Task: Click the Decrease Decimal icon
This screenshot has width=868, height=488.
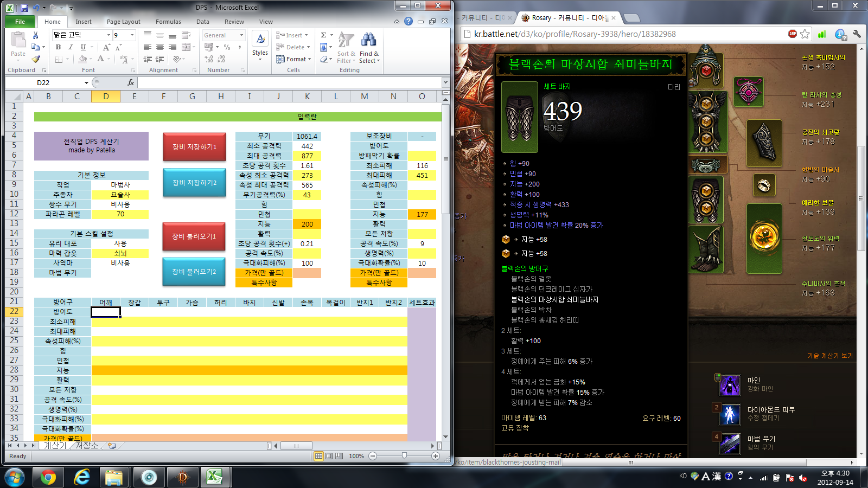Action: 221,59
